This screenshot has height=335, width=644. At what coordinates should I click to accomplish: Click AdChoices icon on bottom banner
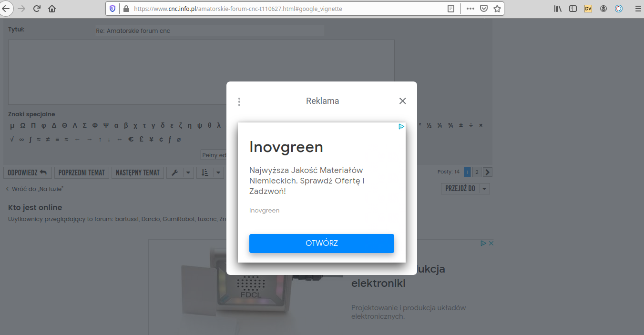(x=483, y=243)
